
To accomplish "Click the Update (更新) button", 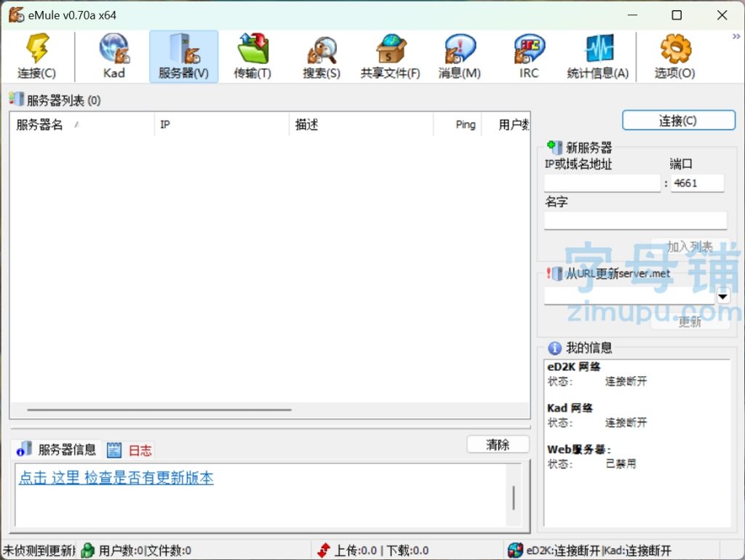I will [690, 321].
